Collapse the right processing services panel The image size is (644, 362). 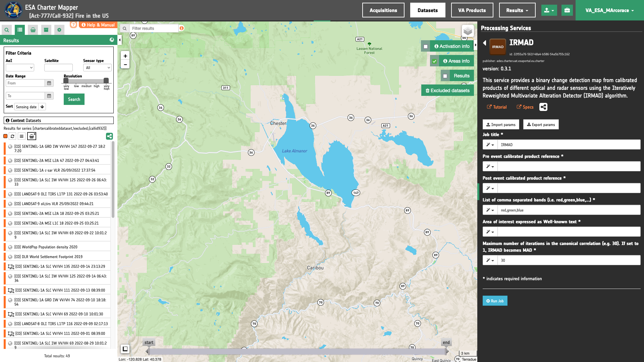point(476,45)
